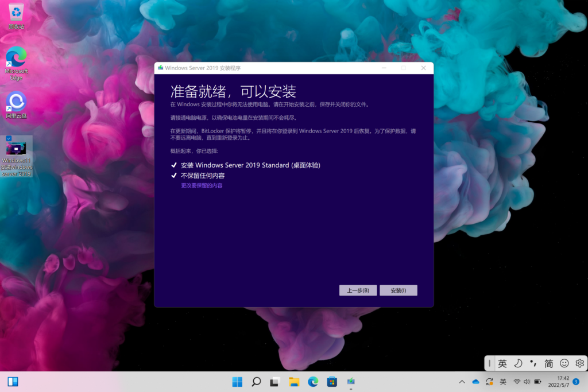Toggle full/half width moon icon
The width and height of the screenshot is (588, 392).
coord(518,363)
